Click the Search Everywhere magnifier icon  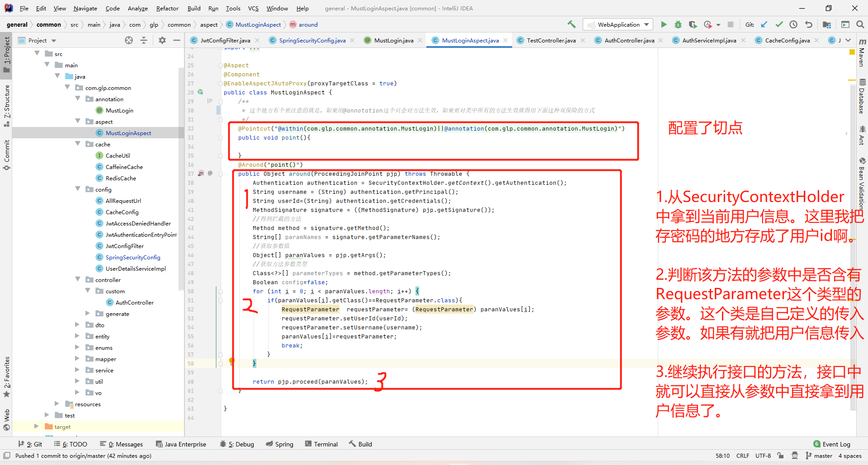pos(860,24)
